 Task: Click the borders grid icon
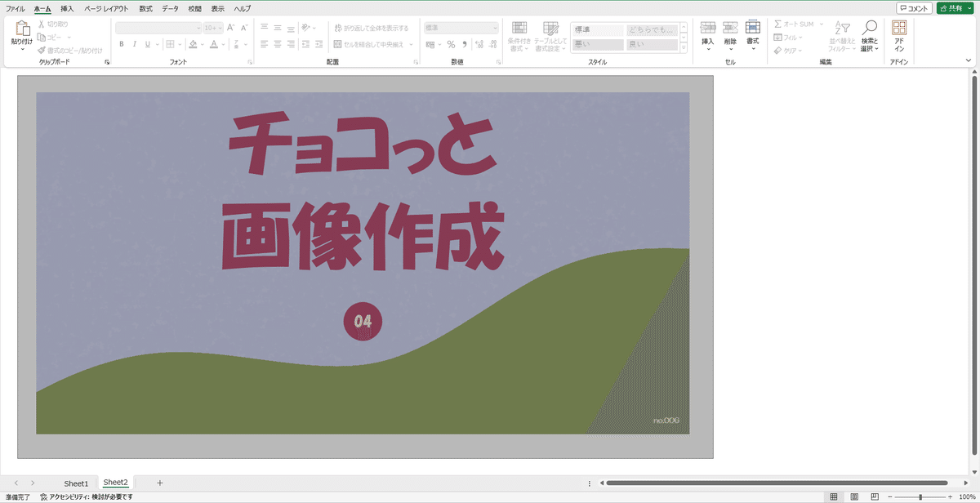coord(169,44)
